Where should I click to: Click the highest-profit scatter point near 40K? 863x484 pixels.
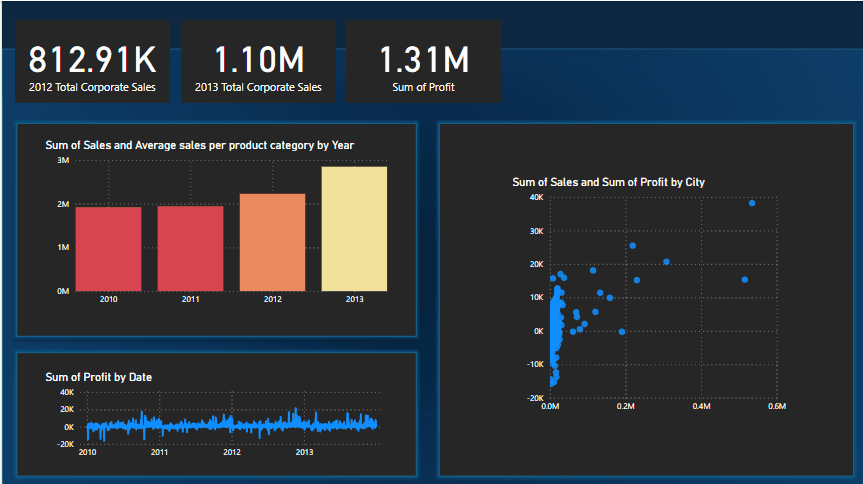[x=752, y=203]
